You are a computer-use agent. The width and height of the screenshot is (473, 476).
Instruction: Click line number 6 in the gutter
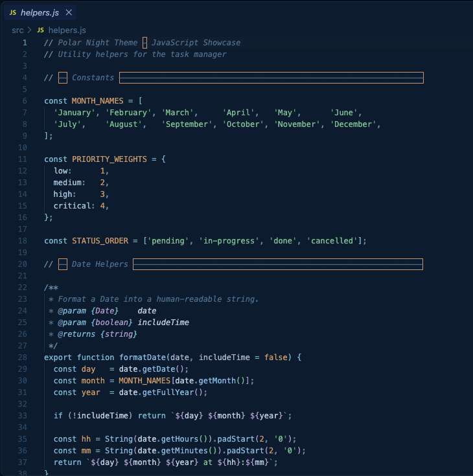click(x=25, y=101)
